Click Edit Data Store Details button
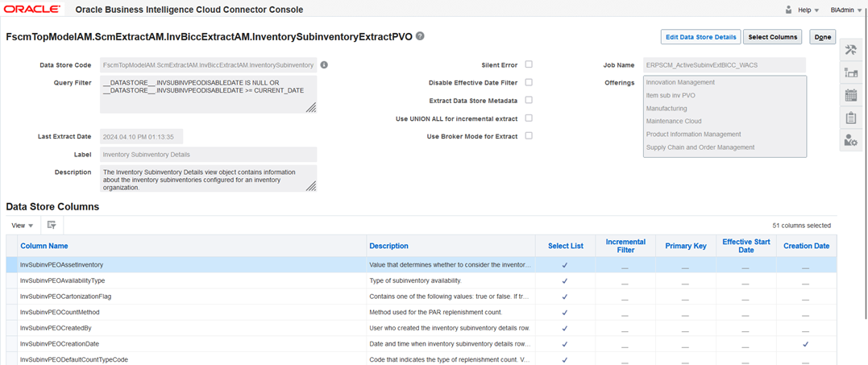The height and width of the screenshot is (365, 868). click(700, 37)
